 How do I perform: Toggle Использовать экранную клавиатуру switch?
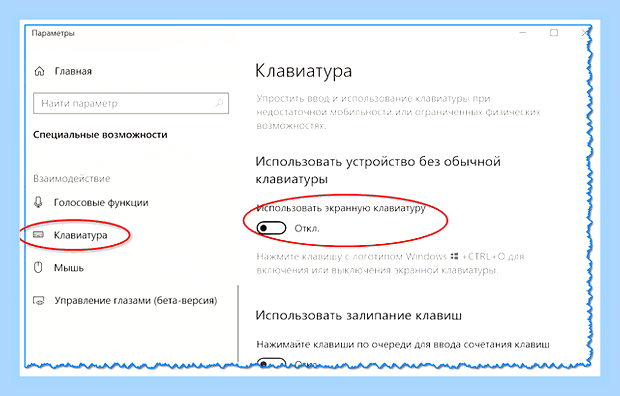(x=271, y=228)
